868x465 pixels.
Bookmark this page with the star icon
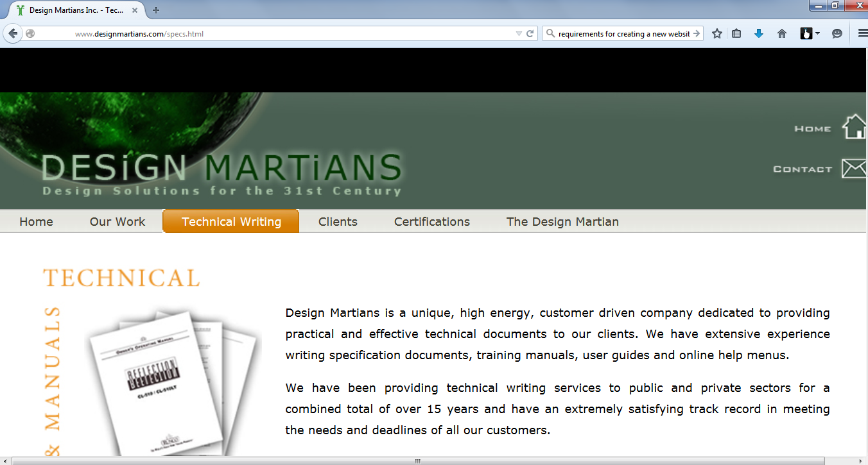[x=717, y=34]
